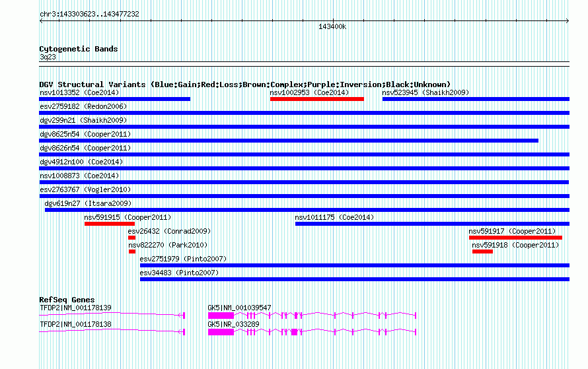
Task: Click the small esv26432 (Conrad2009) red bar
Action: click(131, 238)
